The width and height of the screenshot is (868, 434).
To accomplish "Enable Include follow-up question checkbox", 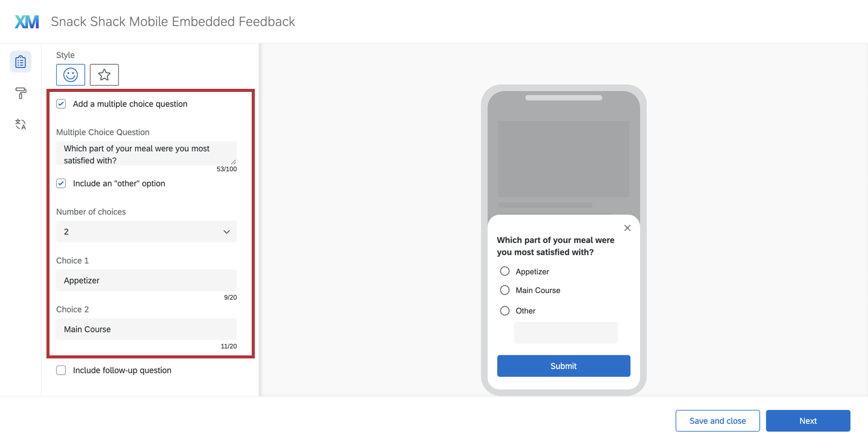I will pyautogui.click(x=61, y=370).
